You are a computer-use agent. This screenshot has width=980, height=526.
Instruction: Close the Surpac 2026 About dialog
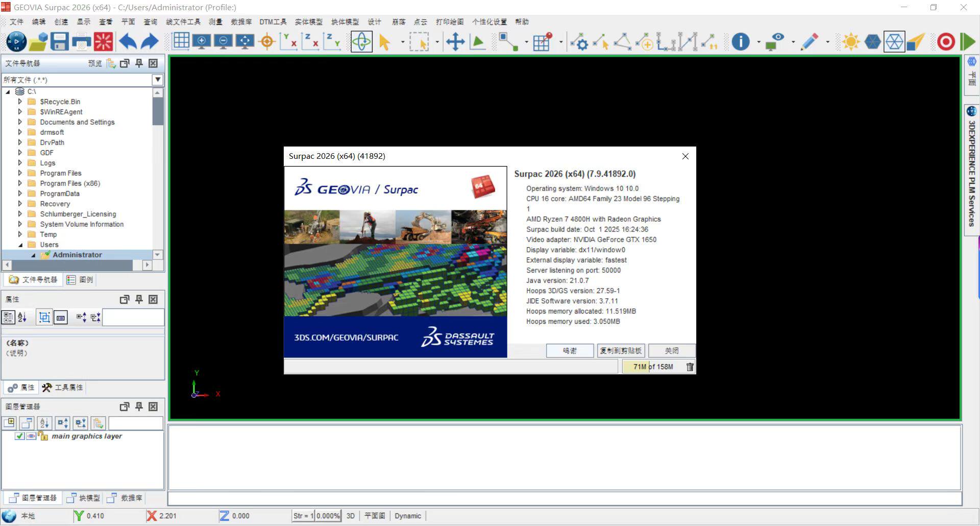(x=685, y=156)
